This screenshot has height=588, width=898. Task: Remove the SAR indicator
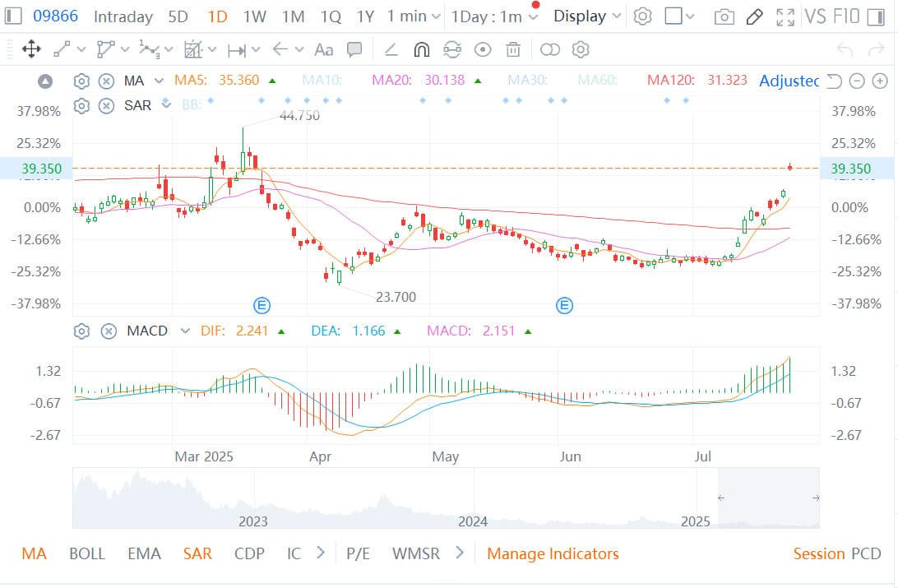106,105
